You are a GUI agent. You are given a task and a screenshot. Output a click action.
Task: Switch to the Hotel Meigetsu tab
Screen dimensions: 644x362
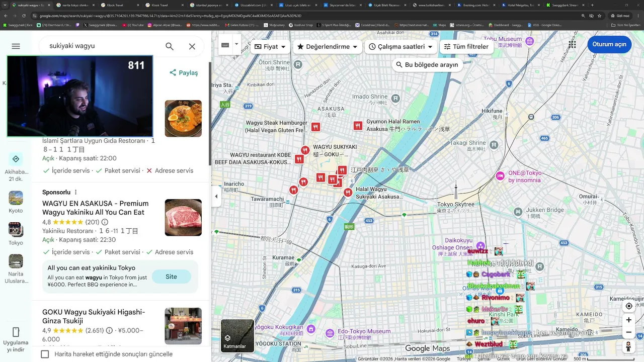click(x=520, y=5)
